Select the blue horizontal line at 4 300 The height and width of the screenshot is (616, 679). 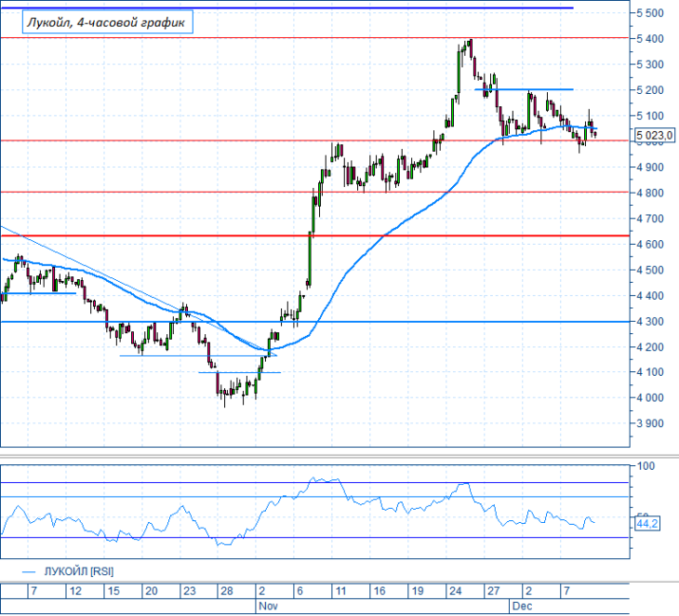[x=314, y=322]
